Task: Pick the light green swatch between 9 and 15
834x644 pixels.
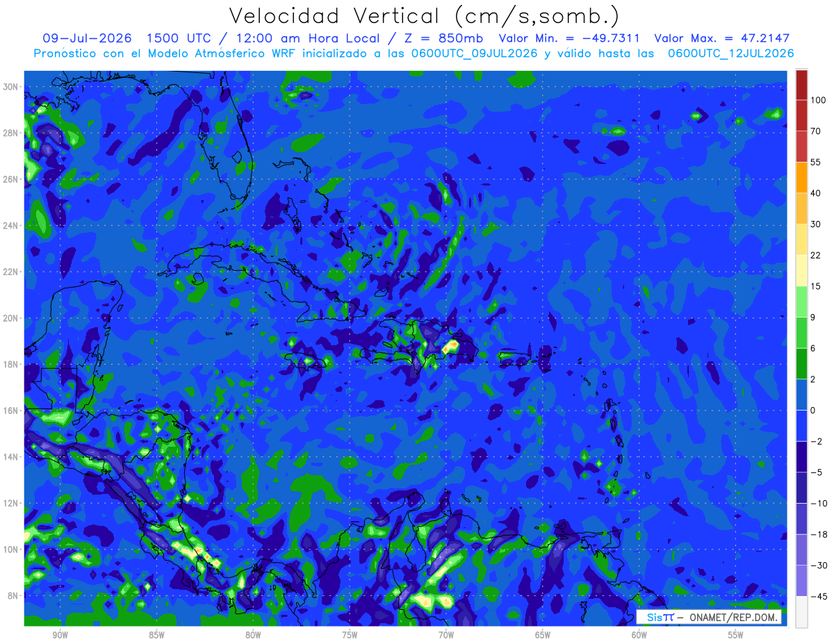Action: [x=801, y=302]
